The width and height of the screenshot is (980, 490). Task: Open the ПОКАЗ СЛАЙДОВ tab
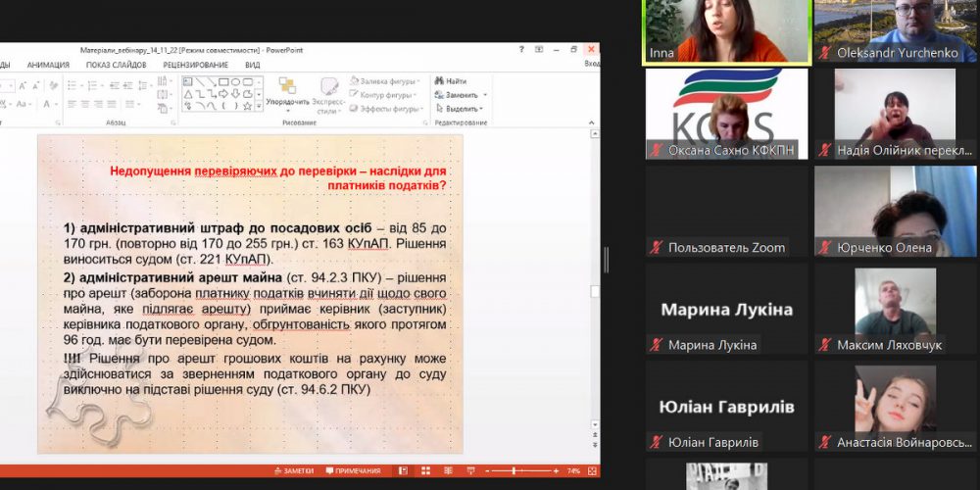tap(116, 65)
